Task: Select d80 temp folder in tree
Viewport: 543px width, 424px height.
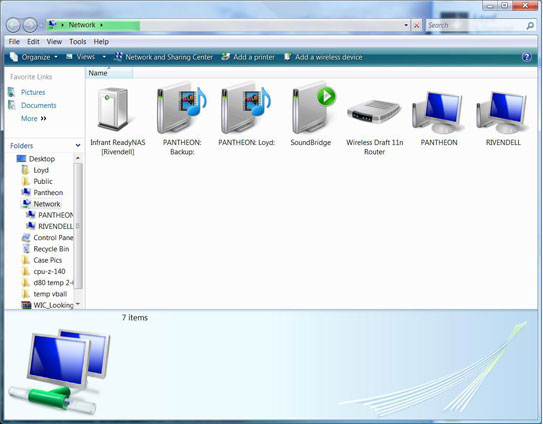Action: [53, 283]
